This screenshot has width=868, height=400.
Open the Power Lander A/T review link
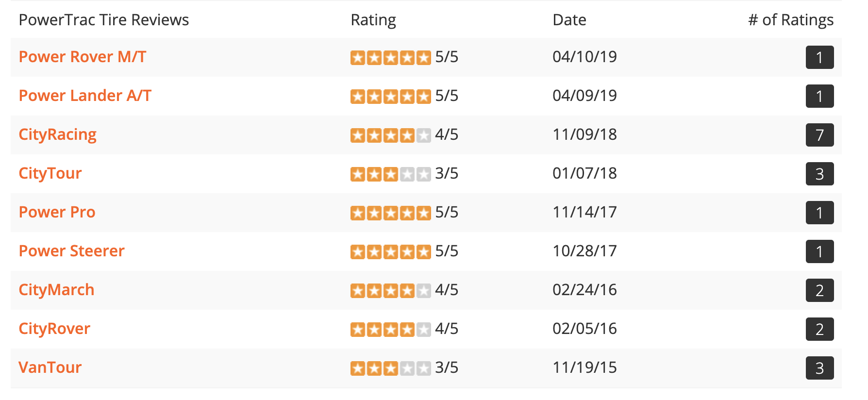point(85,96)
